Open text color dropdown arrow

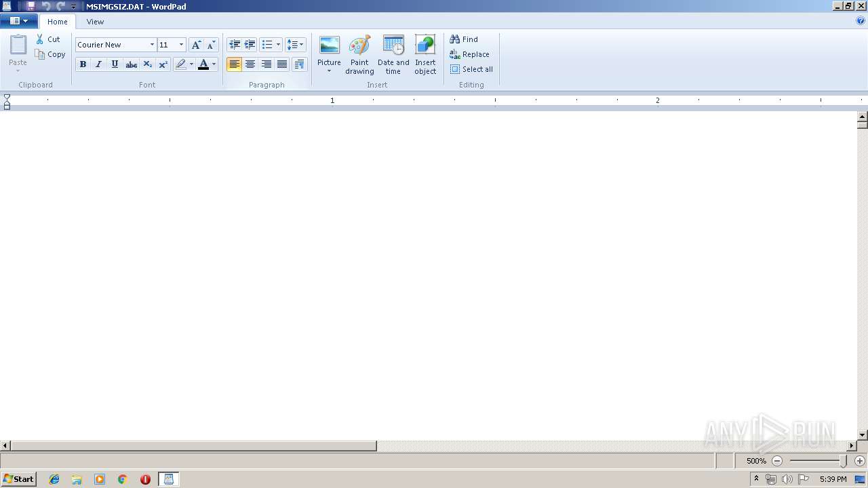click(x=214, y=64)
